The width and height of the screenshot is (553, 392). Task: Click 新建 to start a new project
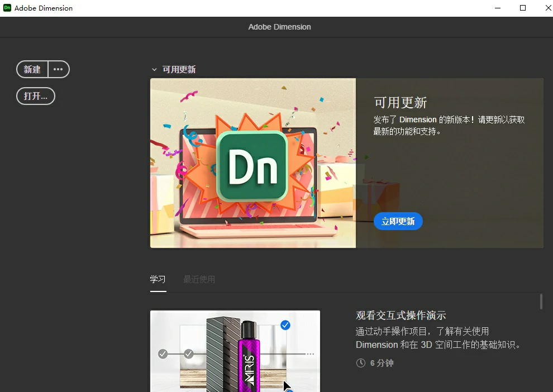pyautogui.click(x=32, y=69)
